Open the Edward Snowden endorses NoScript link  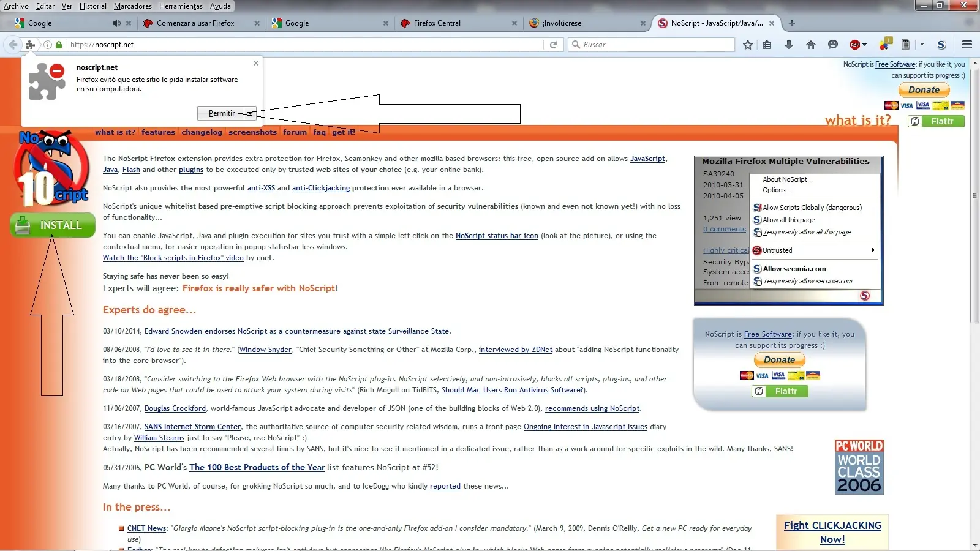296,331
